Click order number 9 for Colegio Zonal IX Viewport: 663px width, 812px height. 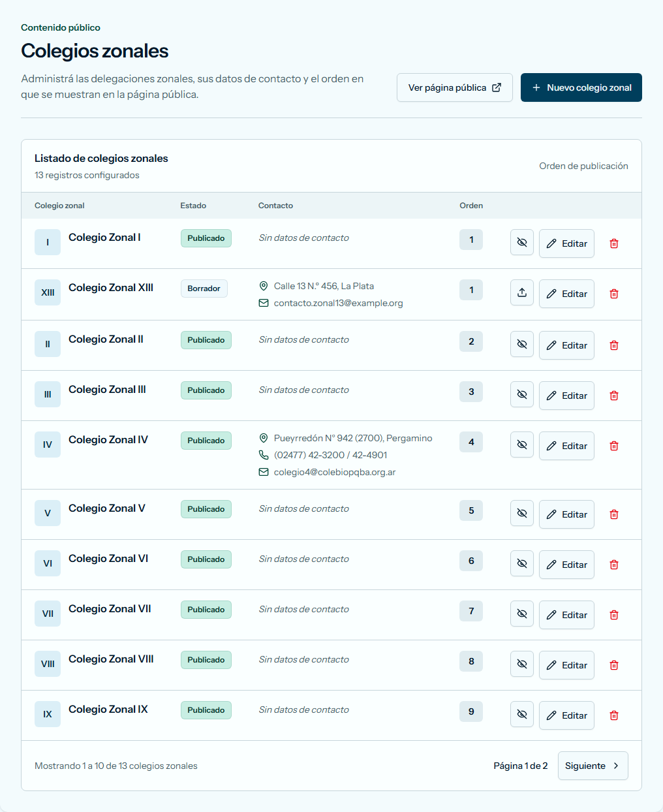tap(471, 711)
